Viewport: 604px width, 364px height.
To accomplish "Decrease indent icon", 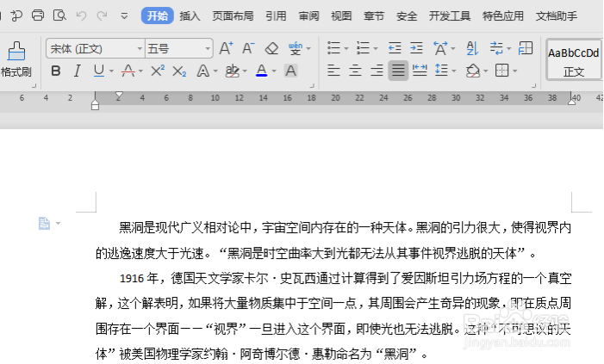I will point(395,48).
